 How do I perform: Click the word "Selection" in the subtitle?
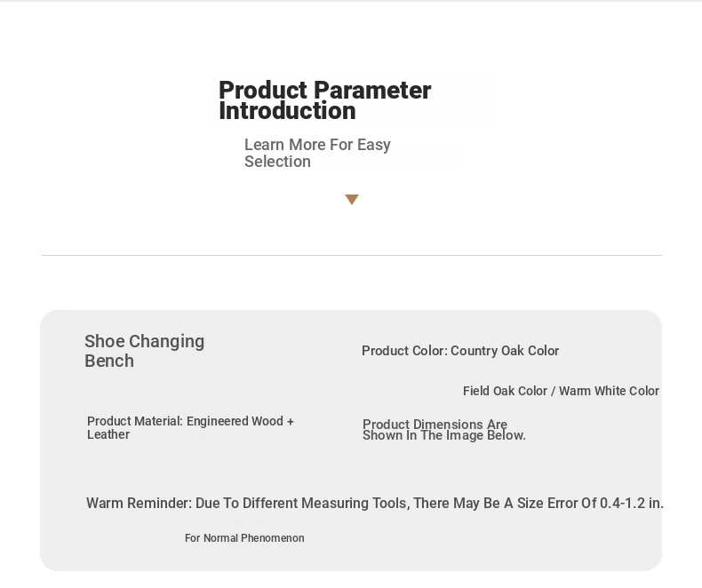click(277, 162)
